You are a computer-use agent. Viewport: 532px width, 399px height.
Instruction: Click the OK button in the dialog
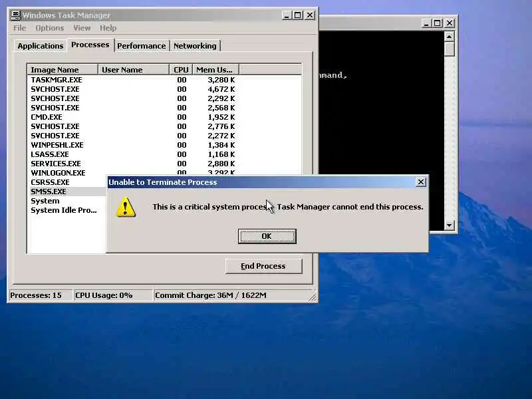pos(267,236)
